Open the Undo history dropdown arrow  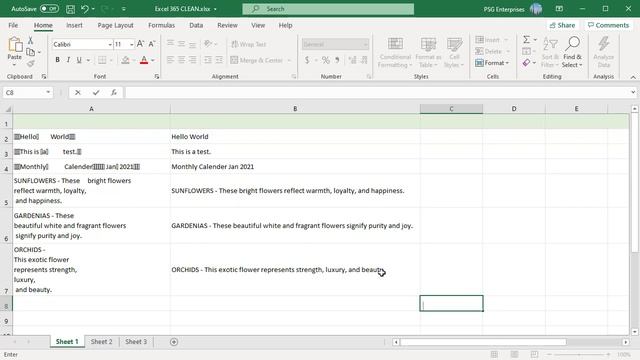tap(93, 9)
